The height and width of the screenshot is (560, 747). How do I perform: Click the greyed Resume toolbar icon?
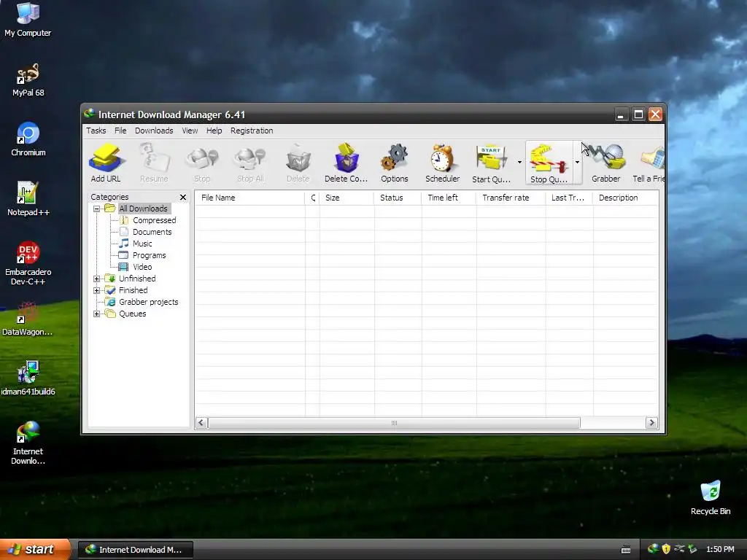(154, 163)
